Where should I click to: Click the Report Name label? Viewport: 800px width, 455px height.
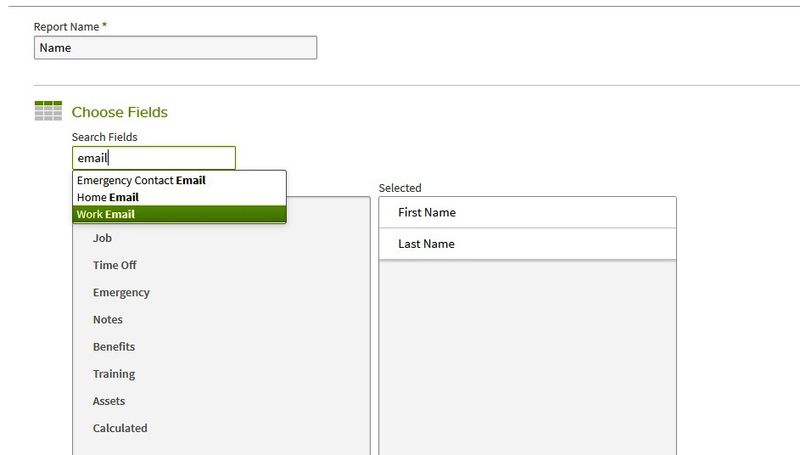click(66, 26)
